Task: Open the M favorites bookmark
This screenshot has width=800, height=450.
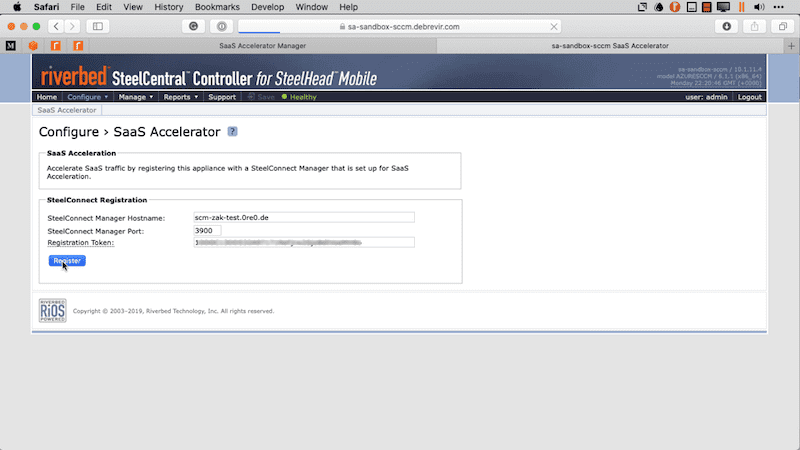Action: 11,46
